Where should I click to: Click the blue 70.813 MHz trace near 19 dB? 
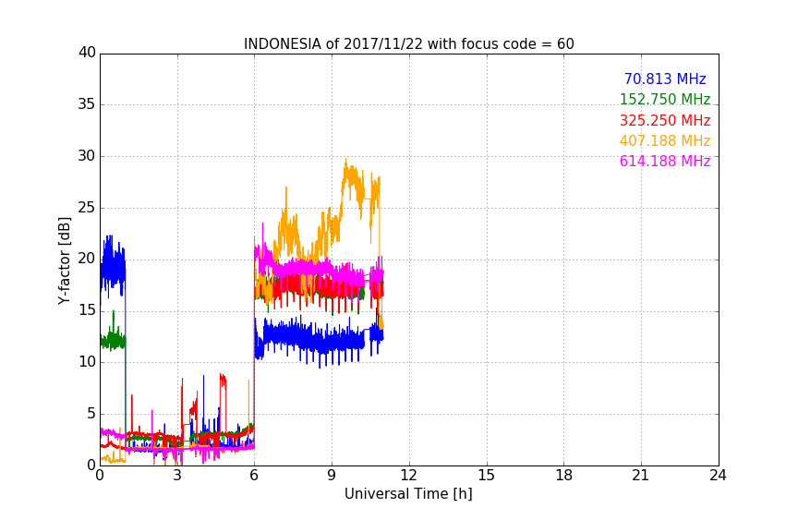[x=113, y=267]
